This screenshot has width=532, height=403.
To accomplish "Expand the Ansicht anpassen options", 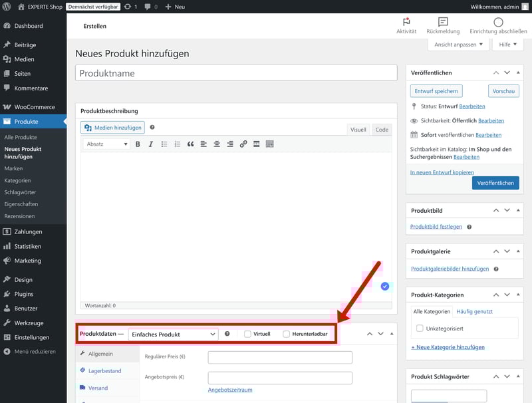I will pos(458,45).
